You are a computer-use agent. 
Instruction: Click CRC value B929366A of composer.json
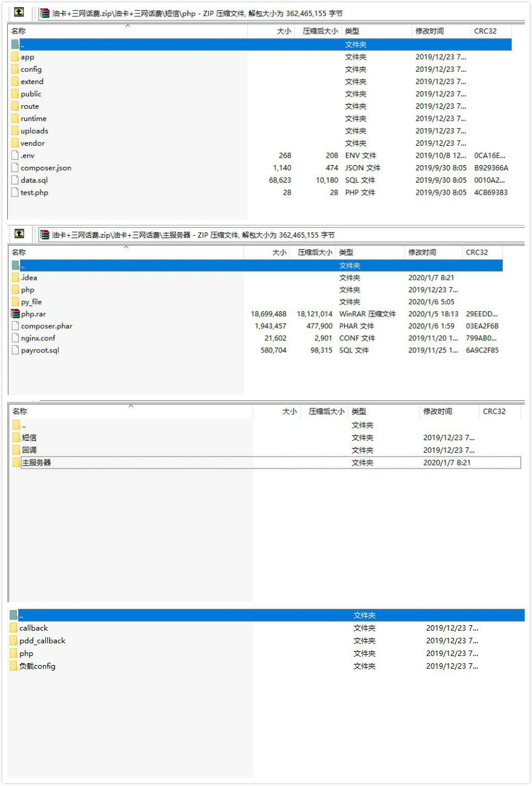point(491,167)
